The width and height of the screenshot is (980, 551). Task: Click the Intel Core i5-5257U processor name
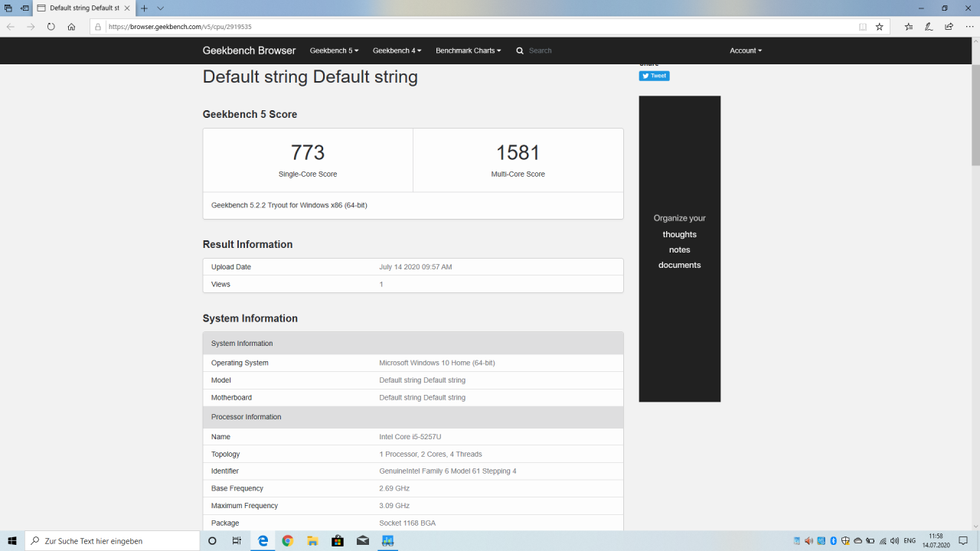click(x=410, y=437)
